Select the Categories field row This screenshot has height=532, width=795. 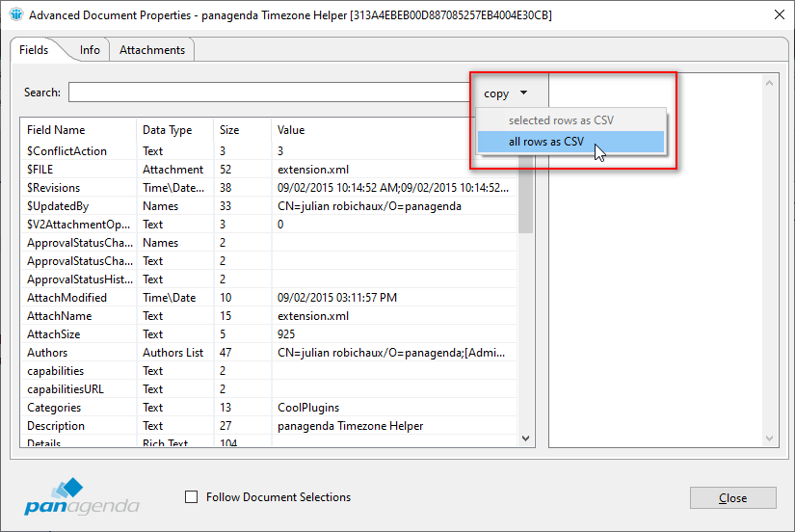pos(269,408)
